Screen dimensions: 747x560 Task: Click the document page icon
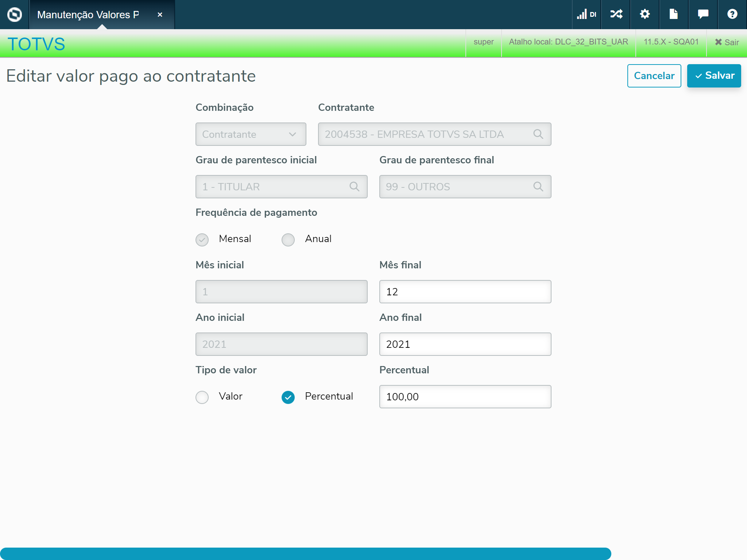pos(673,15)
